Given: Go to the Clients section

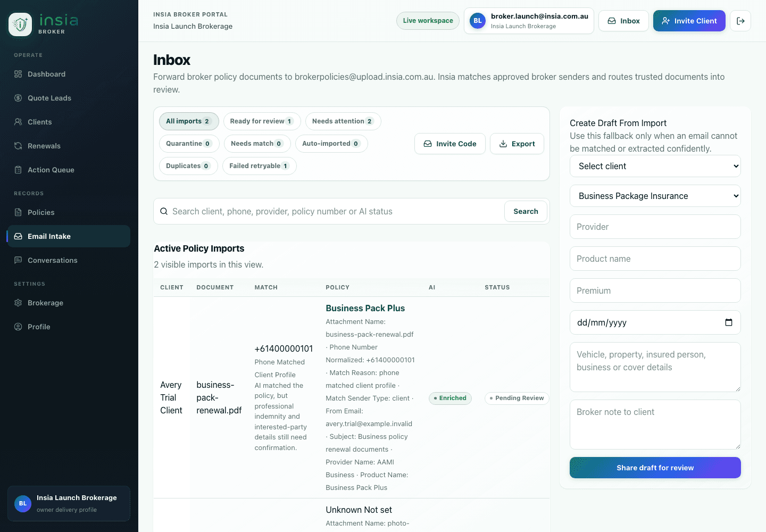Looking at the screenshot, I should 69,122.
